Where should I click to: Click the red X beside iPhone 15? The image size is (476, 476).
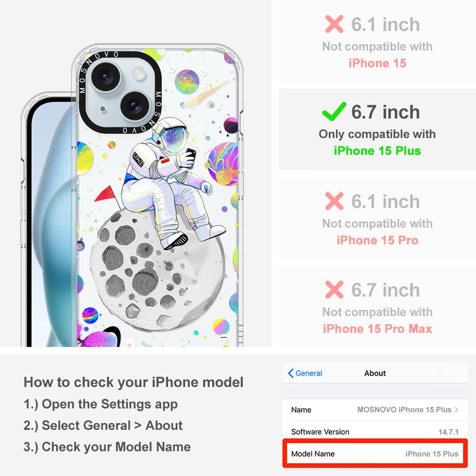coord(334,24)
